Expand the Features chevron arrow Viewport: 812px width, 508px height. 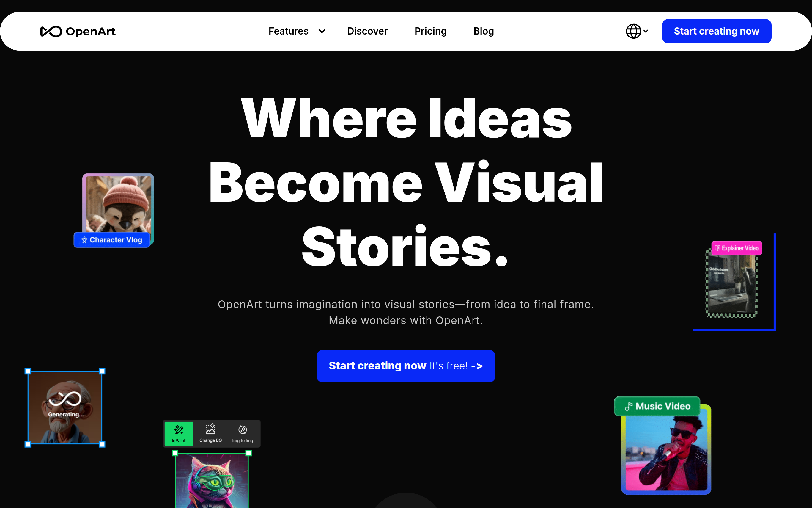click(x=322, y=31)
